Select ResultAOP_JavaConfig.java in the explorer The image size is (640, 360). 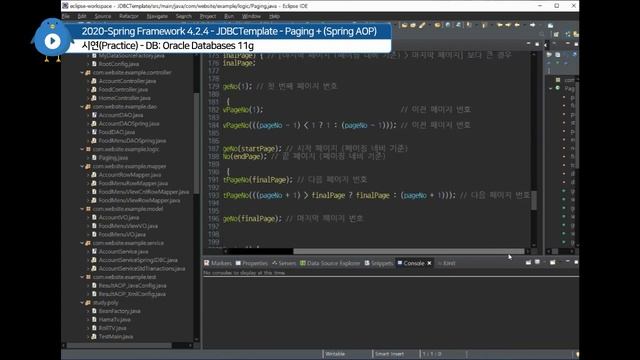click(132, 285)
